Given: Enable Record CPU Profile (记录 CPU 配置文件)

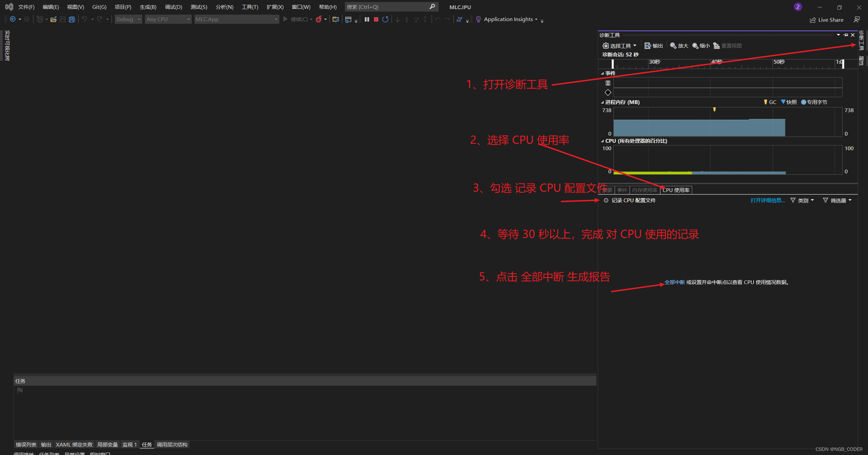Looking at the screenshot, I should [x=606, y=200].
